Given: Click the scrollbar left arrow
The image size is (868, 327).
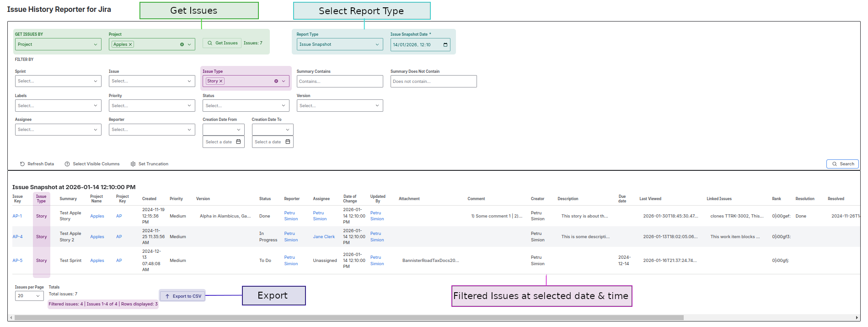Looking at the screenshot, I should (11, 317).
